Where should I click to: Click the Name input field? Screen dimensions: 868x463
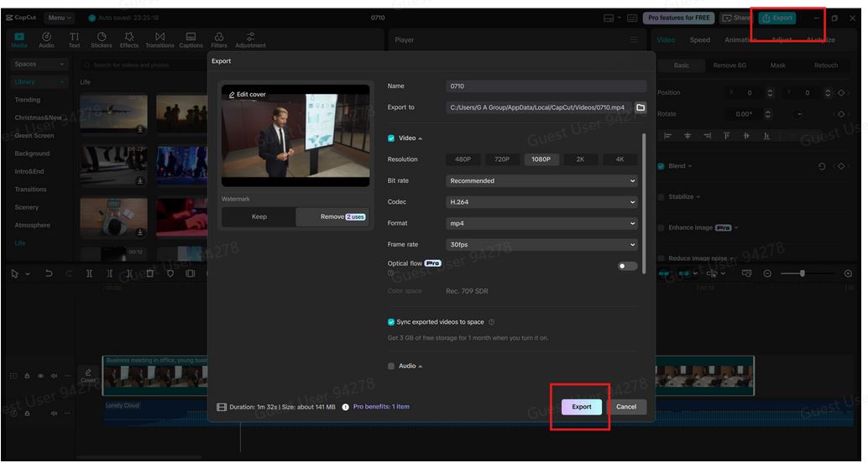pyautogui.click(x=546, y=86)
